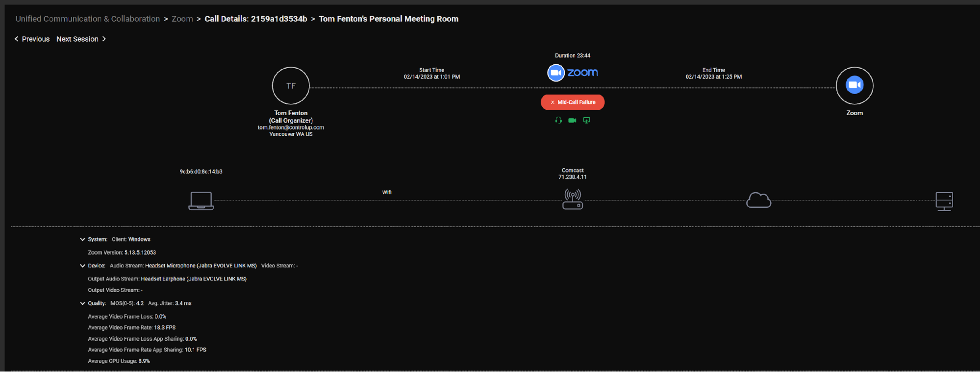Click Call Details: 2159a1d3534b breadcrumb

point(256,19)
